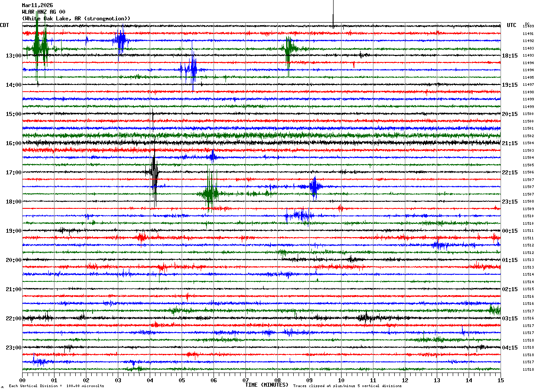Click the "21:15" UTC time label
The width and height of the screenshot is (536, 392).
[510, 143]
